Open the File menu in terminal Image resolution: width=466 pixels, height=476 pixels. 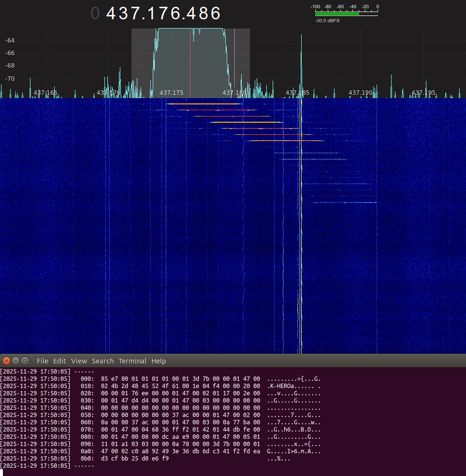click(x=43, y=361)
